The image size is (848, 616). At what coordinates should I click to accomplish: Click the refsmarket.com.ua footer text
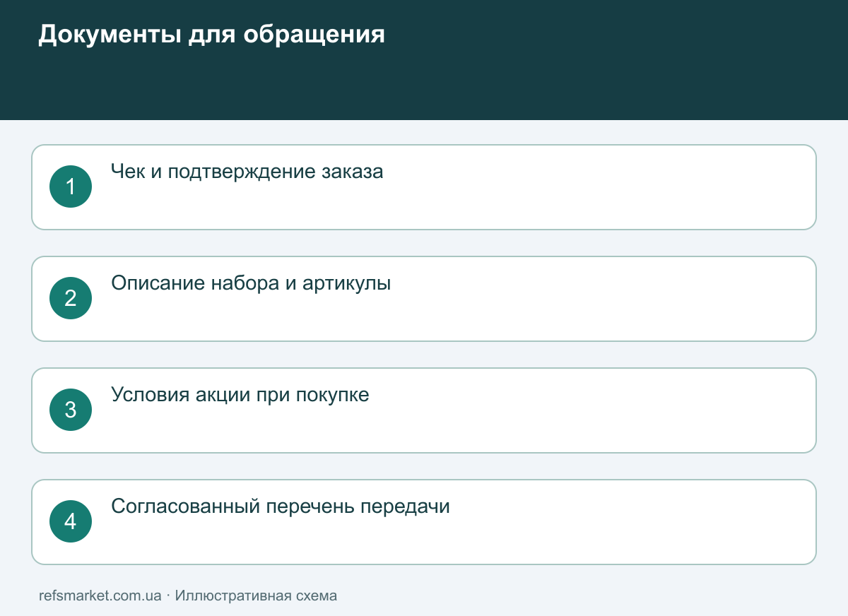(x=100, y=596)
